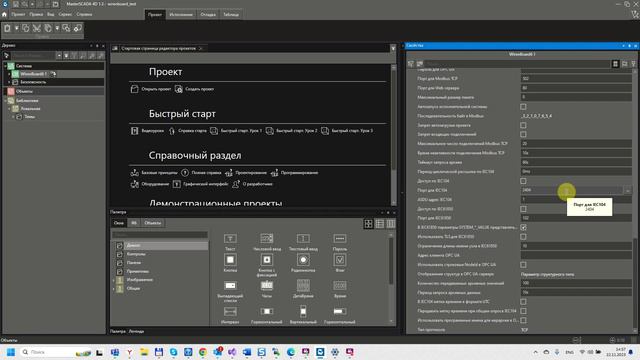The width and height of the screenshot is (640, 360).
Task: Click the Графический интерфейс icon
Action: coord(176,184)
